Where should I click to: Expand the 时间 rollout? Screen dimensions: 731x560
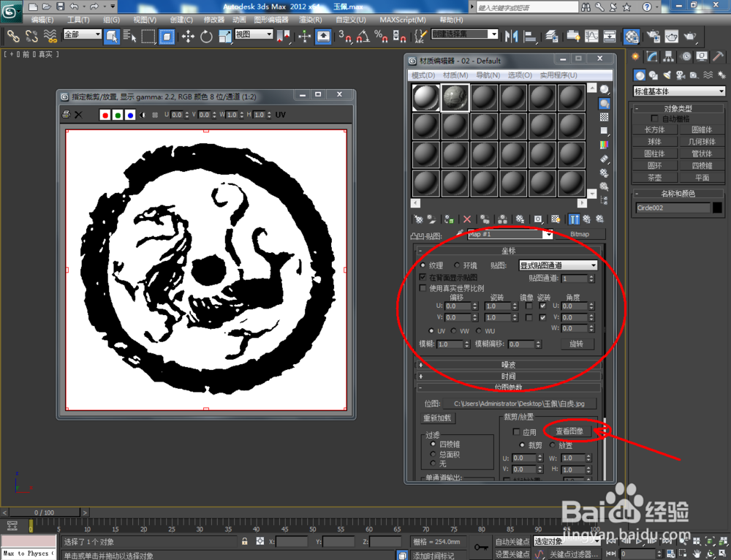coord(508,376)
